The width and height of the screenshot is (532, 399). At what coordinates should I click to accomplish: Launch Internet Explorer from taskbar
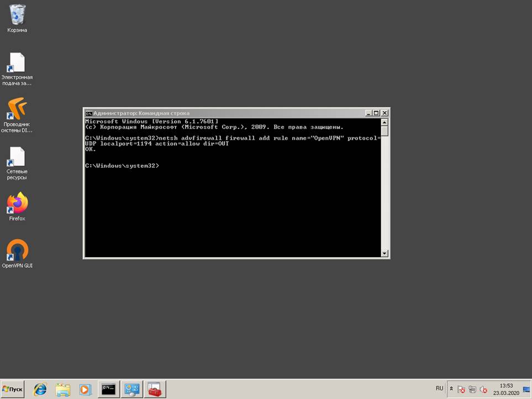pos(40,389)
